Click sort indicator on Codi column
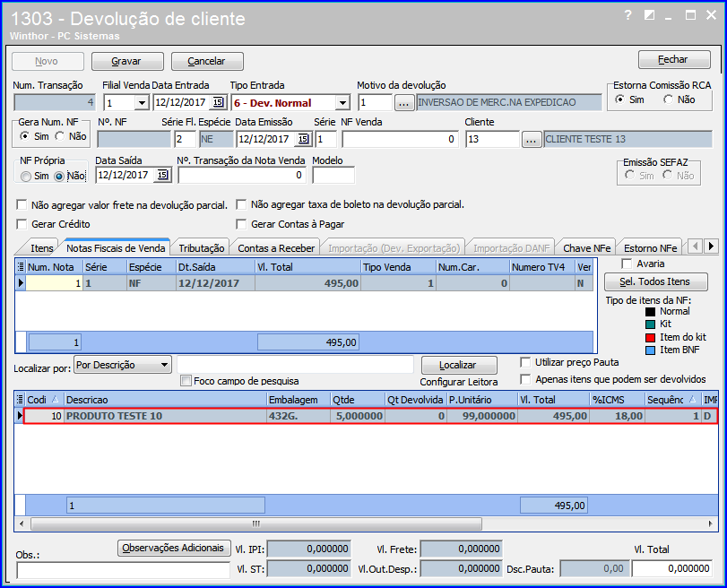 (x=56, y=399)
